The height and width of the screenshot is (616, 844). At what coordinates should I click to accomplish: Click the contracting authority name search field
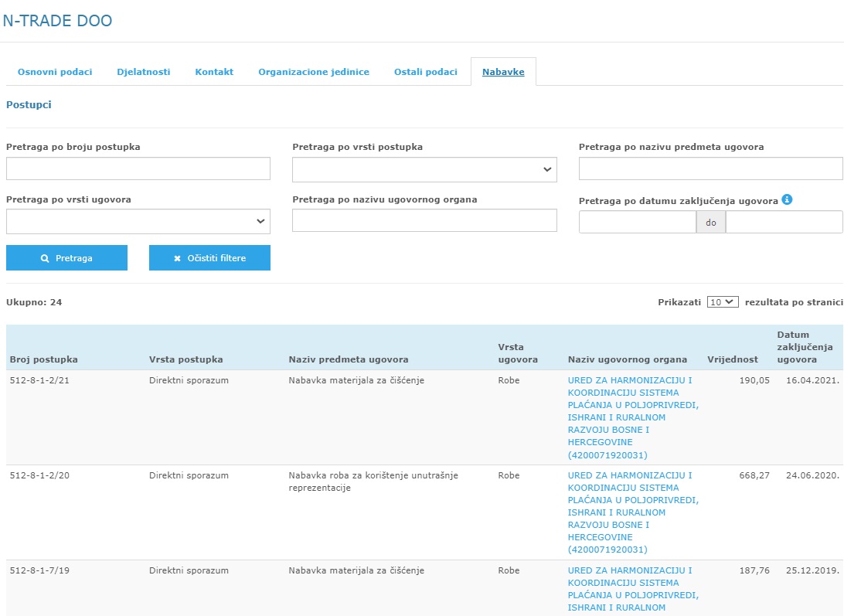pos(424,221)
